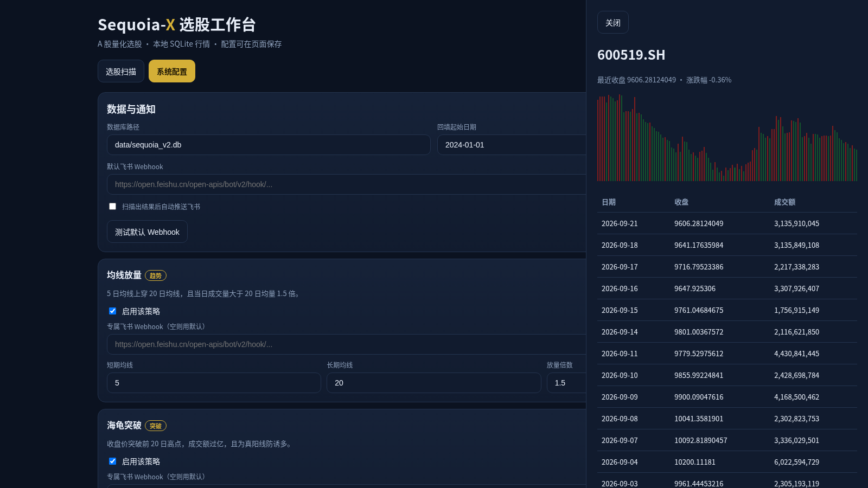Click turnover value 6,022,594,729
This screenshot has width=868, height=488.
(x=796, y=462)
